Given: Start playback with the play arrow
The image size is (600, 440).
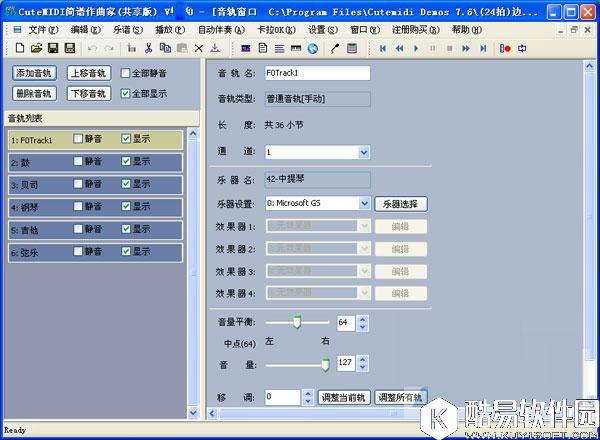Looking at the screenshot, I should pos(416,48).
